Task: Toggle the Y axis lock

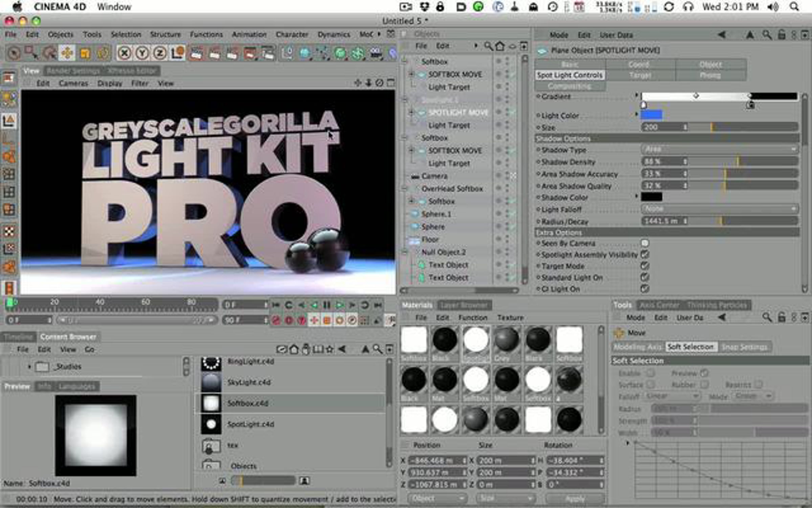Action: (x=142, y=53)
